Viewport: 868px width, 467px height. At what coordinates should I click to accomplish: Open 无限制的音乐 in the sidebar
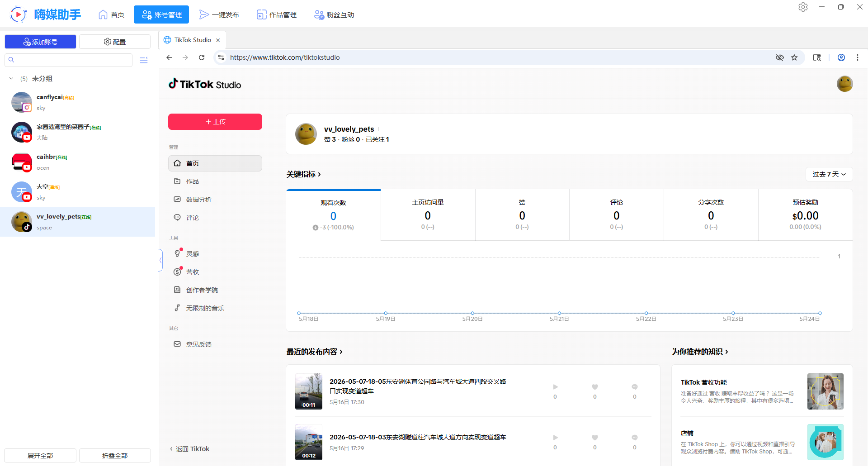click(215, 308)
